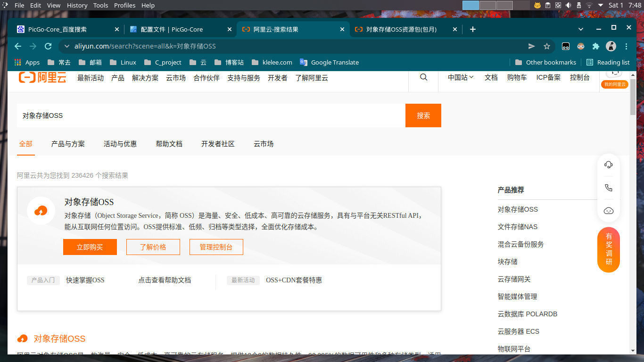Open the Other bookmarks folder
644x362 pixels.
(x=545, y=62)
